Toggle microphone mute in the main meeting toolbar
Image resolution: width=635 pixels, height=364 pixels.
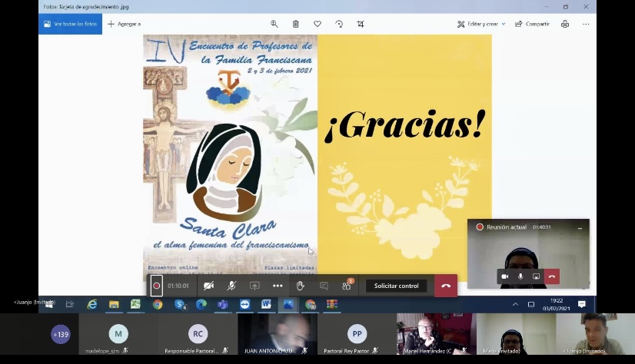pos(231,286)
